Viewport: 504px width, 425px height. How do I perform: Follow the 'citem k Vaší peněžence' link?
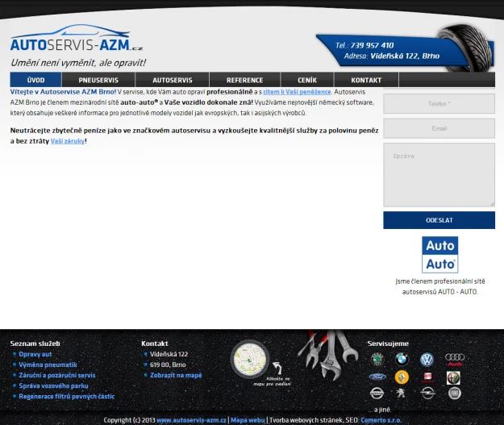point(297,92)
